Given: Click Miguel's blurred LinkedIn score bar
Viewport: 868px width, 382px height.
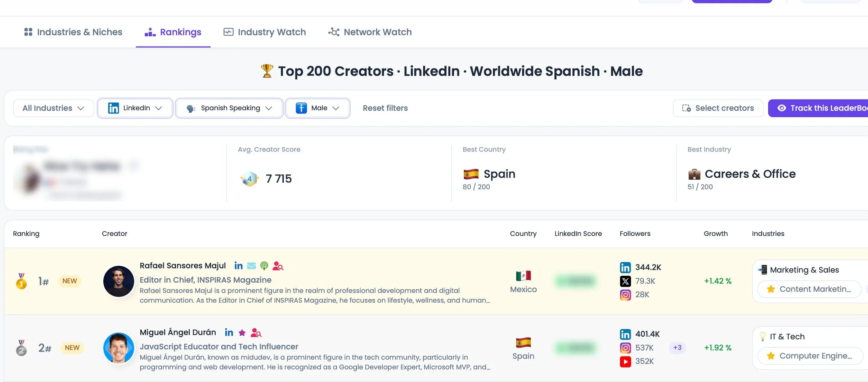Looking at the screenshot, I should point(575,348).
